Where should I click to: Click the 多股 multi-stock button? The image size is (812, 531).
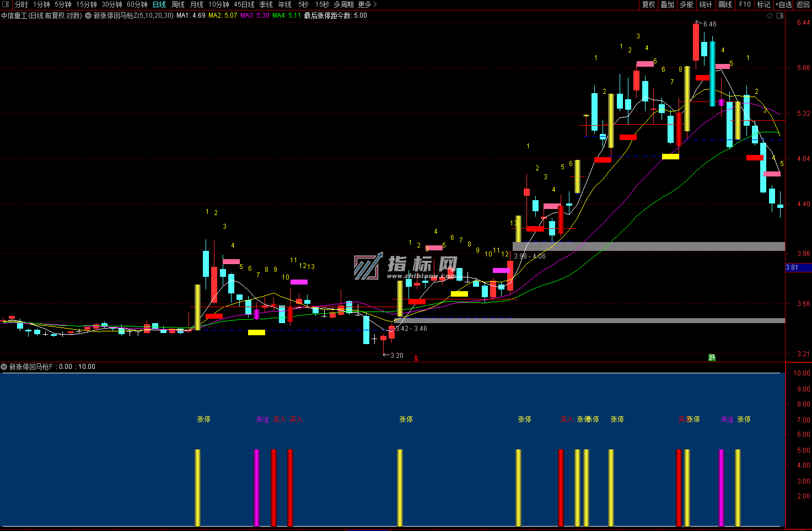tap(686, 4)
